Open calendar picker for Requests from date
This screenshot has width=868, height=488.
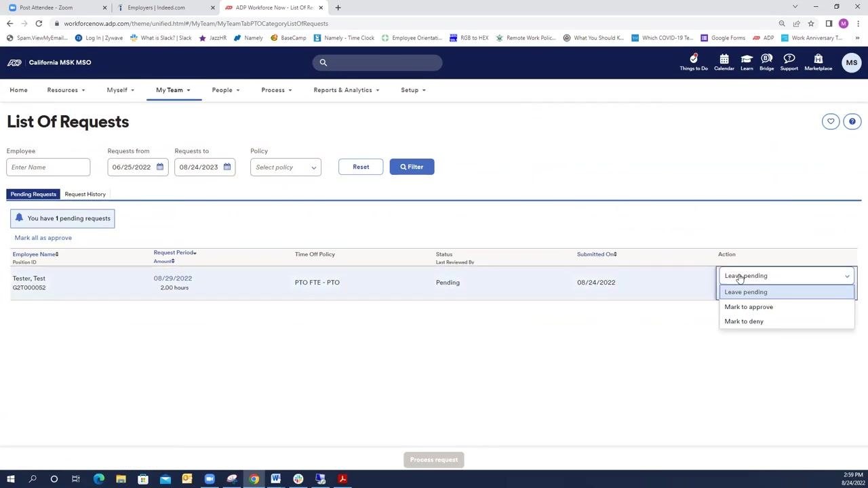pos(160,167)
